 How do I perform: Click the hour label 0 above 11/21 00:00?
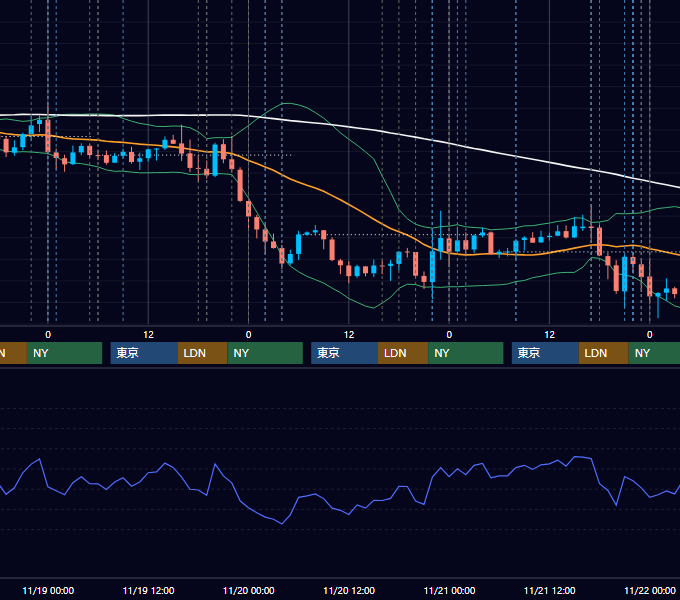point(449,335)
